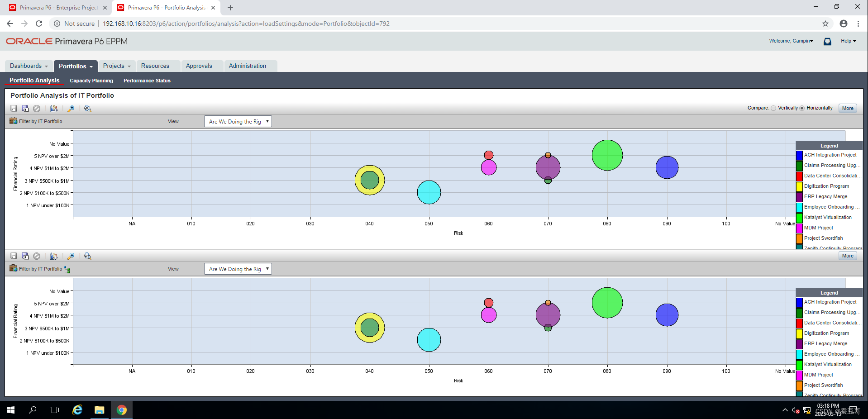Open the Administration menu

[246, 66]
